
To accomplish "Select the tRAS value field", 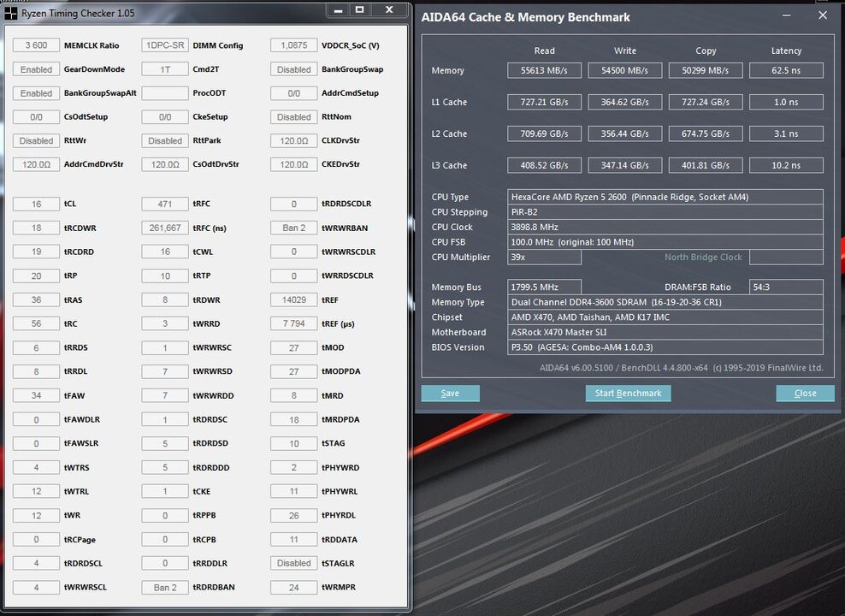I will tap(36, 299).
